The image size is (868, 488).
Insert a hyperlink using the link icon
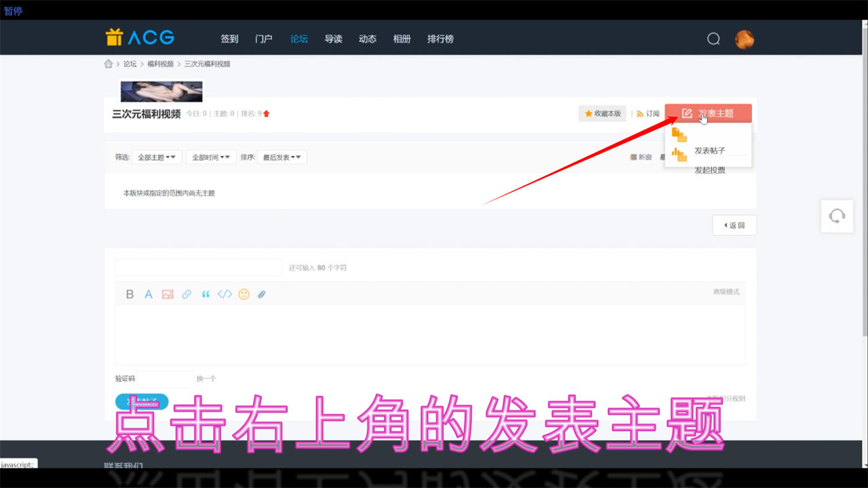click(x=186, y=294)
